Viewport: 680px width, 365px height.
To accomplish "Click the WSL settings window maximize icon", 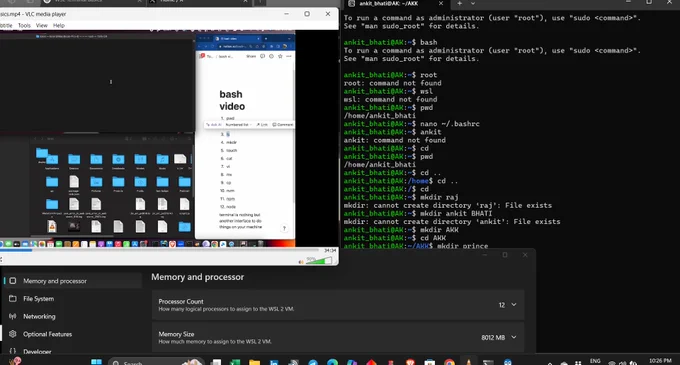I will (505, 255).
